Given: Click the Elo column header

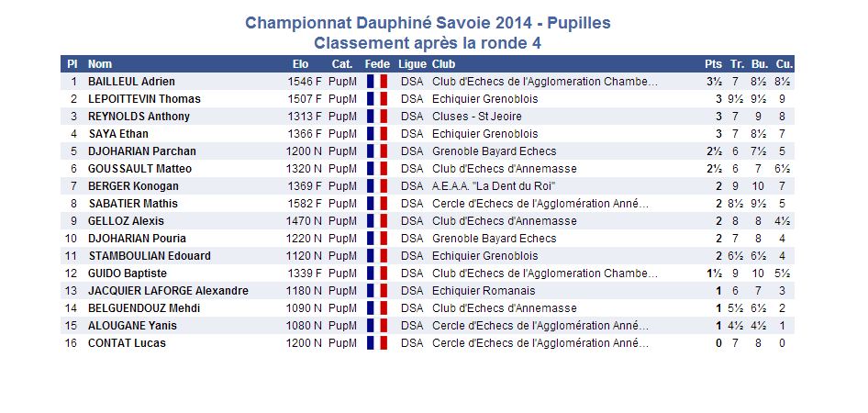Looking at the screenshot, I should click(x=300, y=64).
